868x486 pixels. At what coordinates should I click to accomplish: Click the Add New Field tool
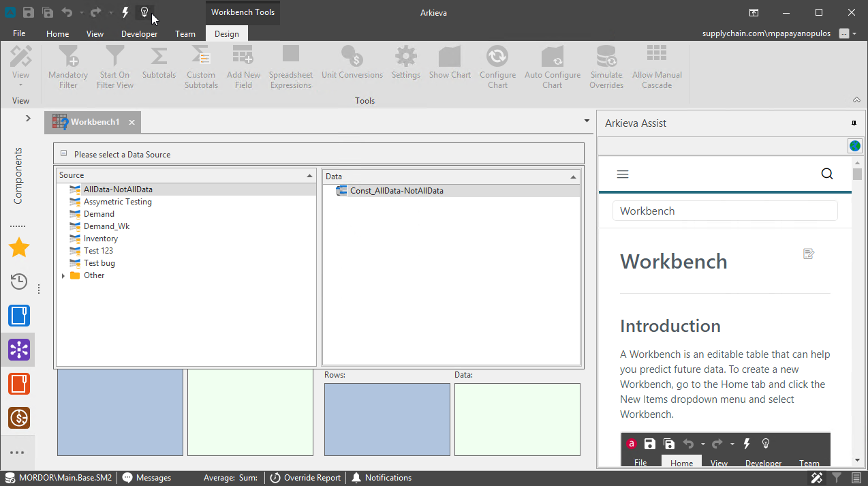click(x=243, y=67)
